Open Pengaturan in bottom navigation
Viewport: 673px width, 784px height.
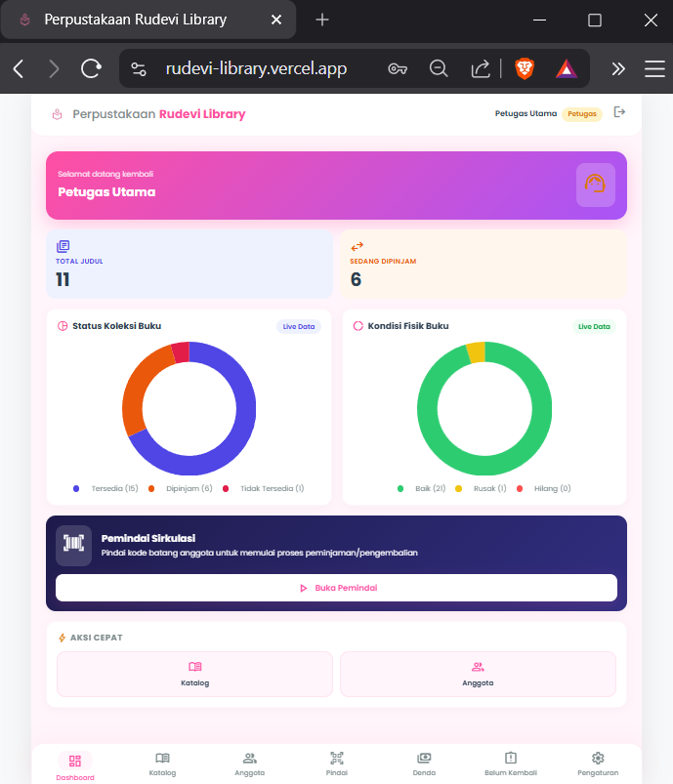pos(598,764)
